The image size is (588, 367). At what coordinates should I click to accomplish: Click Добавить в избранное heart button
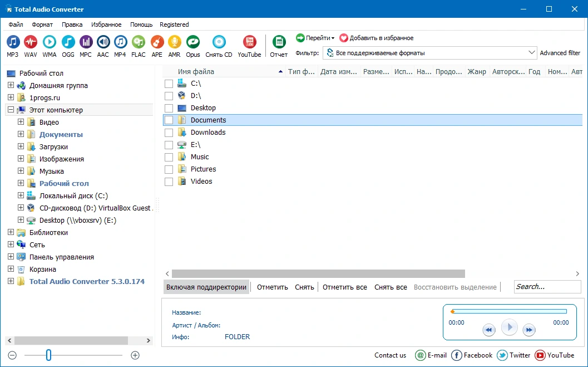377,38
